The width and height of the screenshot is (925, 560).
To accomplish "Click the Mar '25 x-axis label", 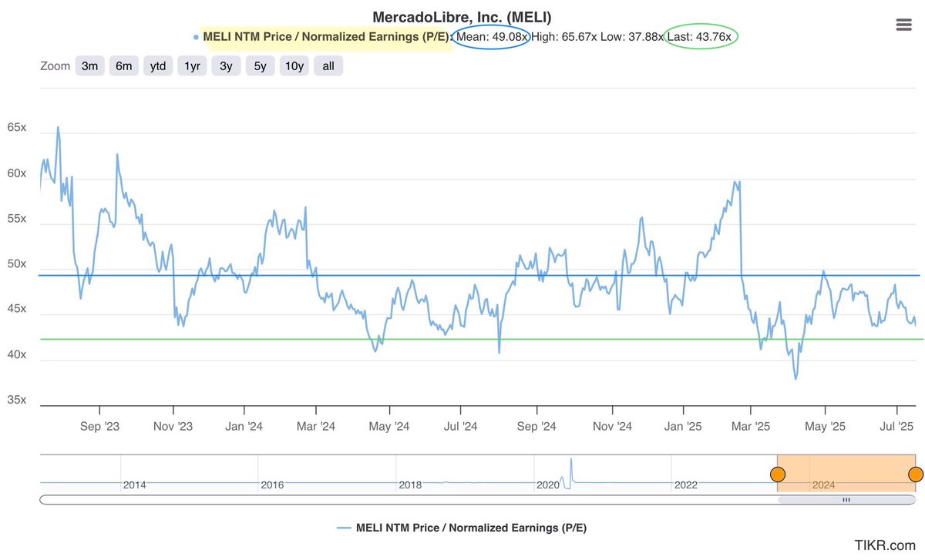I will (752, 426).
